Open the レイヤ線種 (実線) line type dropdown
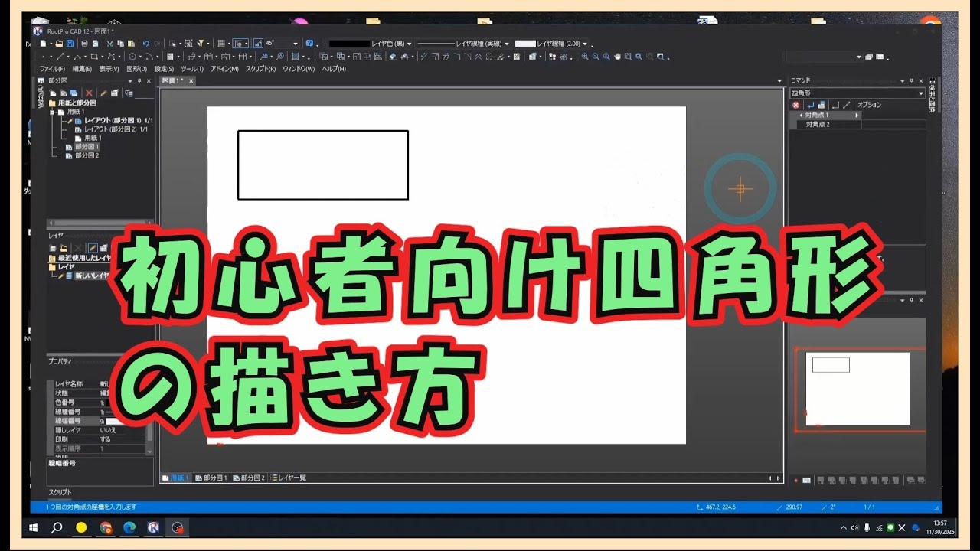980x551 pixels. coord(507,44)
